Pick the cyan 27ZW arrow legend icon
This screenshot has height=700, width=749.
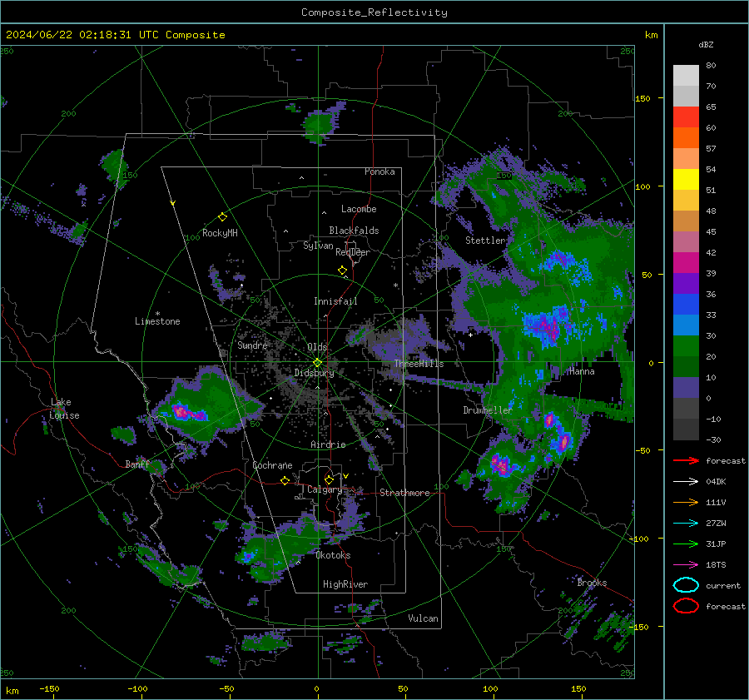coord(686,524)
